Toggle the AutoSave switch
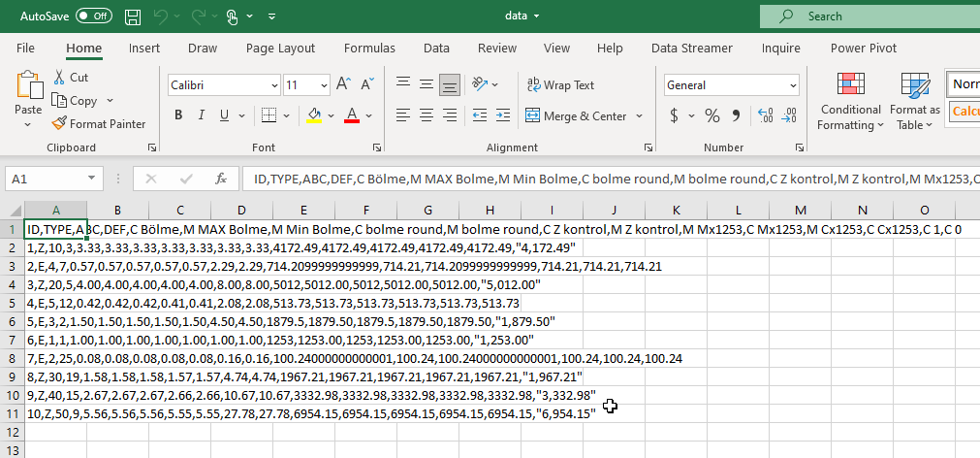This screenshot has height=458, width=980. click(94, 16)
